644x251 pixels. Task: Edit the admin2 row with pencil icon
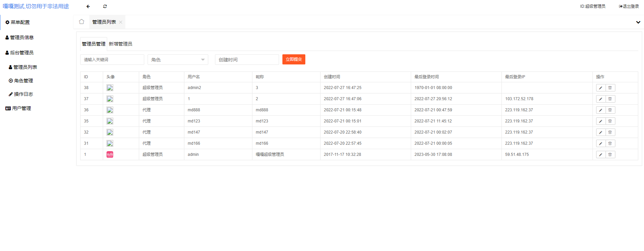[601, 88]
